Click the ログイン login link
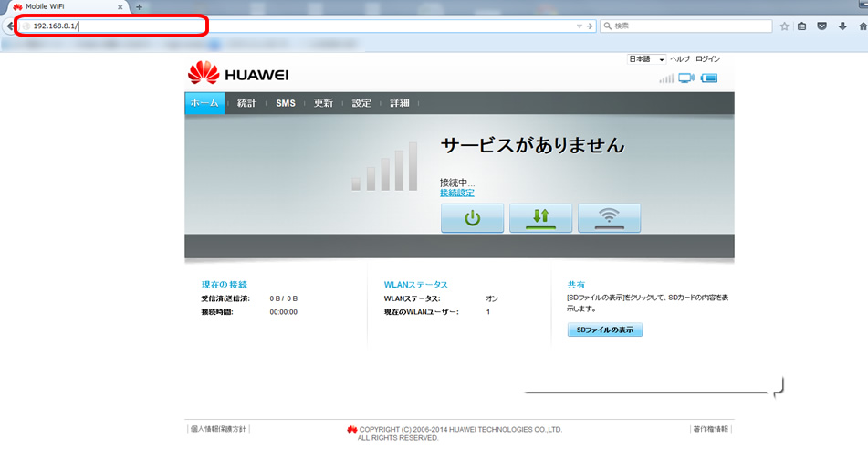The width and height of the screenshot is (868, 471). click(x=708, y=59)
